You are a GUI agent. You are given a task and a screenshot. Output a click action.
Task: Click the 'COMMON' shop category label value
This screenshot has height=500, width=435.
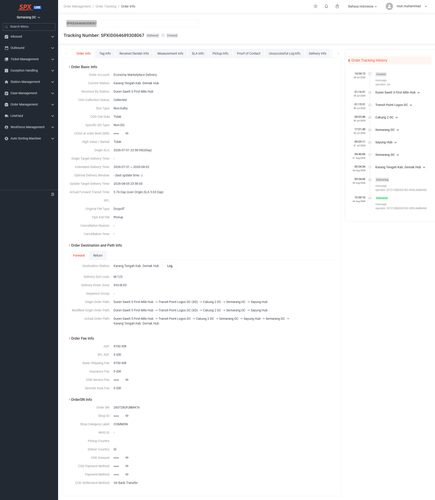[x=121, y=424]
